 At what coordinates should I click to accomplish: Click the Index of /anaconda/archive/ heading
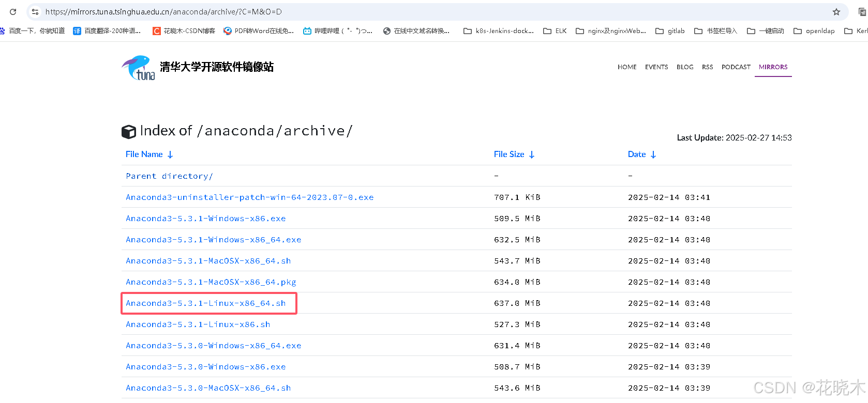coord(246,131)
